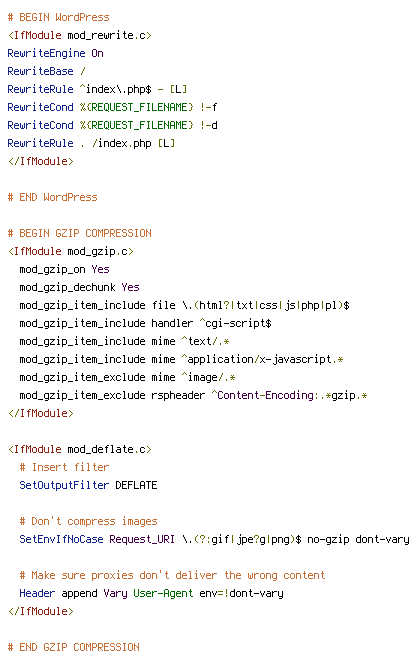Click the SetEnvIfNoCase directive keyword
The height and width of the screenshot is (664, 418).
point(61,540)
